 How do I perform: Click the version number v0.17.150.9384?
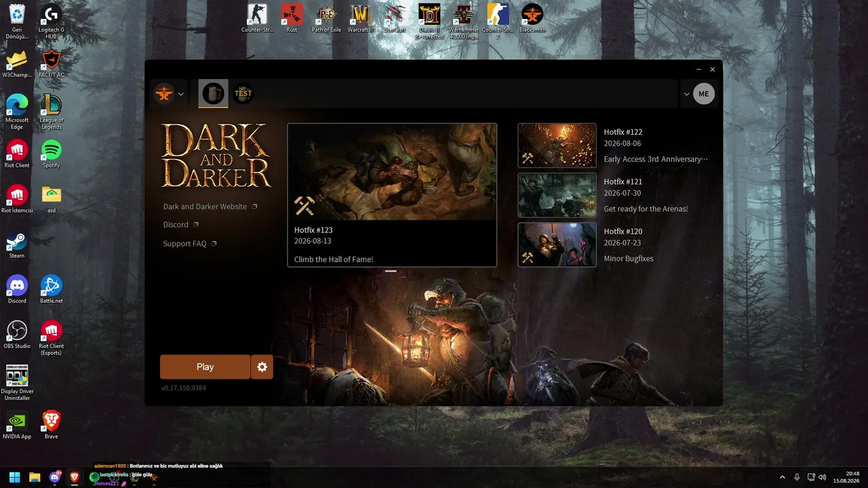[x=184, y=388]
